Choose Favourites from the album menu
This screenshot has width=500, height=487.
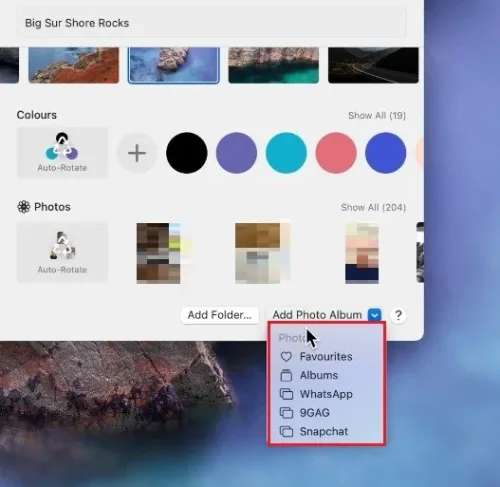tap(326, 357)
